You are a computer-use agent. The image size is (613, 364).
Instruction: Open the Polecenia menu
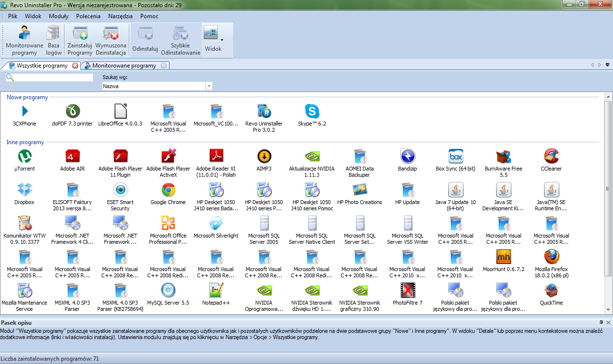click(88, 16)
